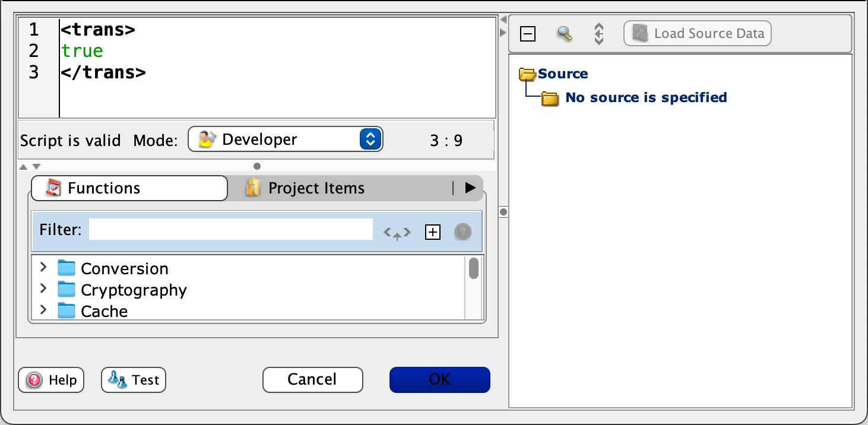
Task: Click the grayed question-mark help icon after plus button
Action: click(x=462, y=231)
